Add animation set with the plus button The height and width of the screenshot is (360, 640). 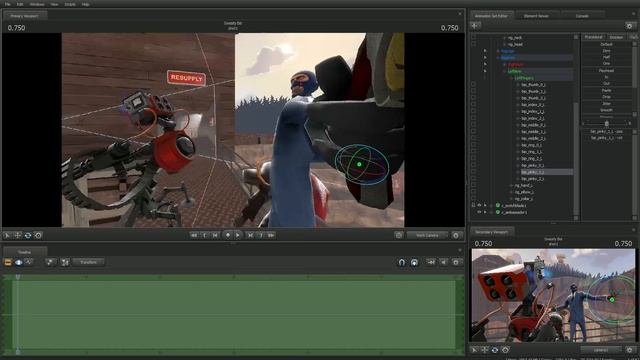[476, 26]
